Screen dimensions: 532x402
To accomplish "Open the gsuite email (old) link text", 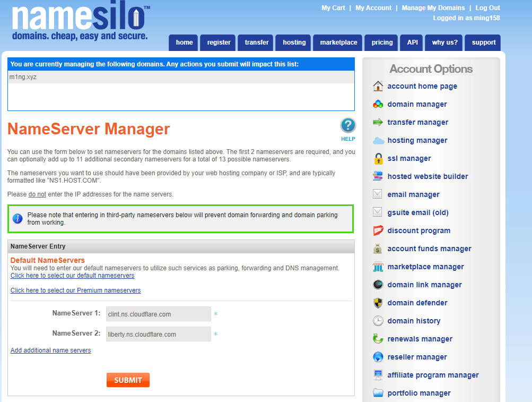I will point(417,212).
